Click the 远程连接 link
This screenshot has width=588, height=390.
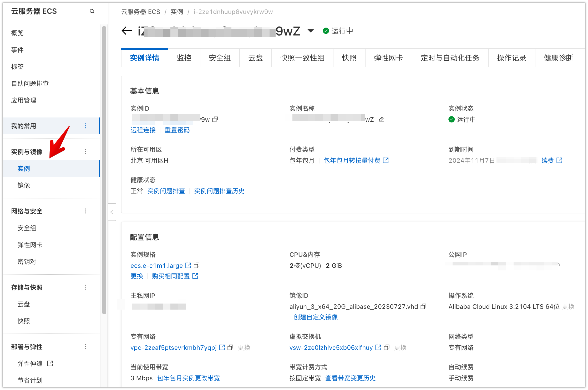pos(143,130)
